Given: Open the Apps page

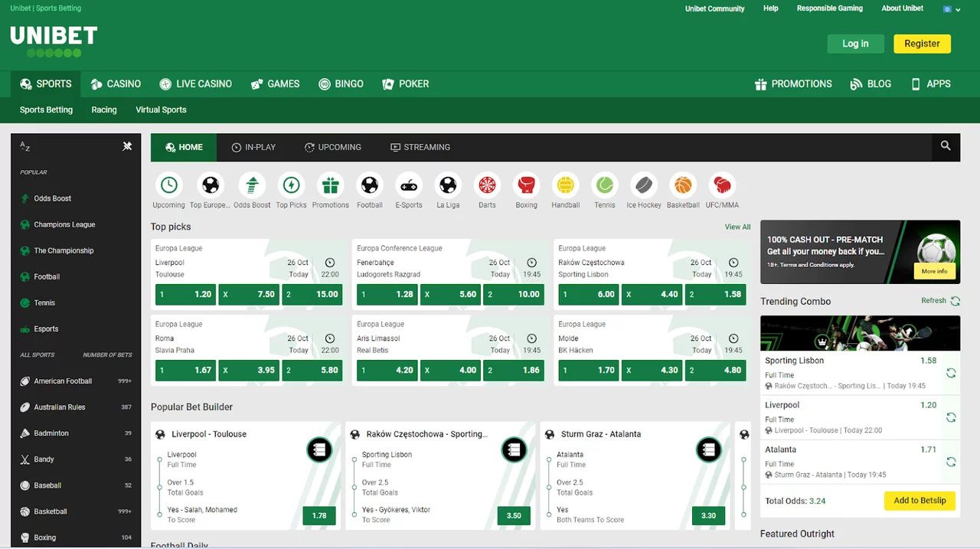Looking at the screenshot, I should [x=930, y=84].
